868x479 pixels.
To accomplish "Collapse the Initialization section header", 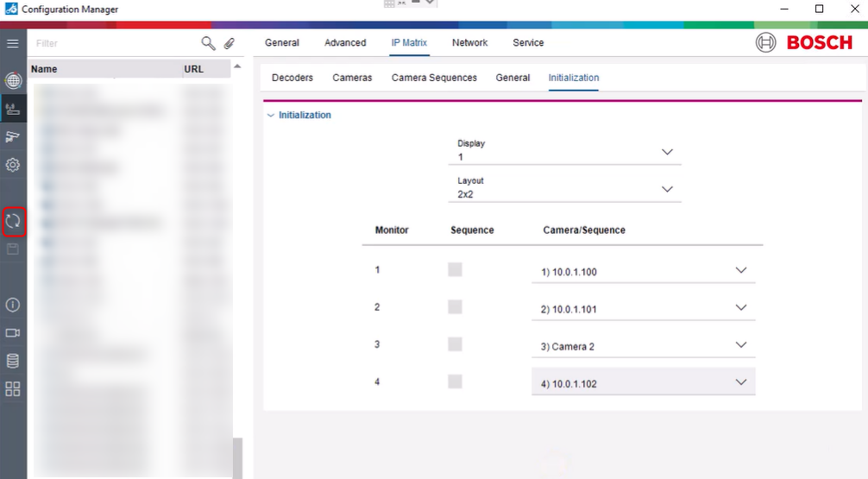I will [304, 115].
